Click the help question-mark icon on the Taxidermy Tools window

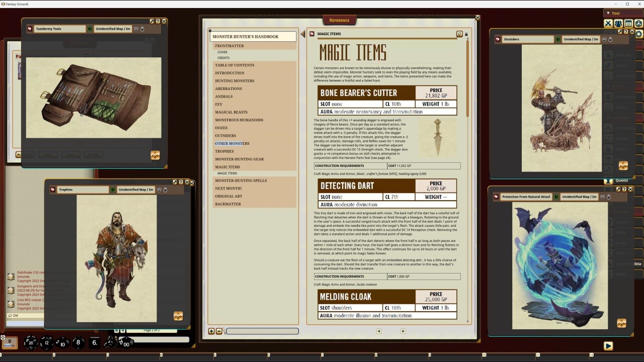tap(158, 21)
